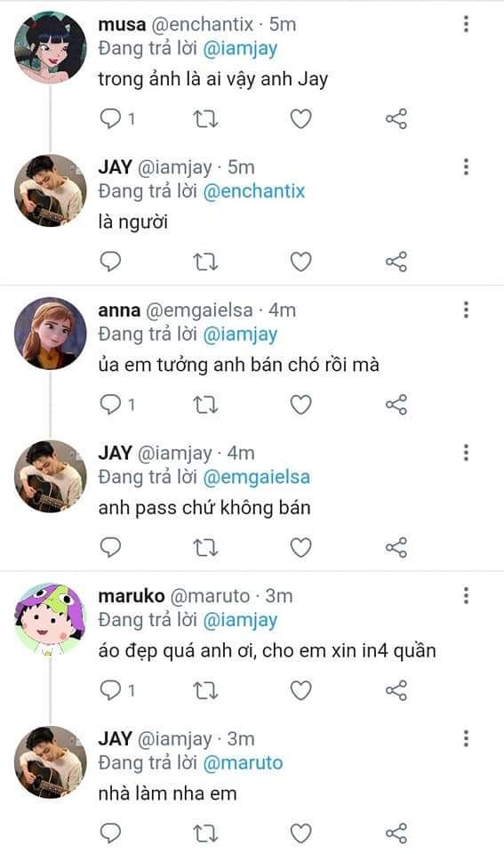Open more options menu on musa's tweet
The width and height of the screenshot is (504, 854).
click(466, 24)
